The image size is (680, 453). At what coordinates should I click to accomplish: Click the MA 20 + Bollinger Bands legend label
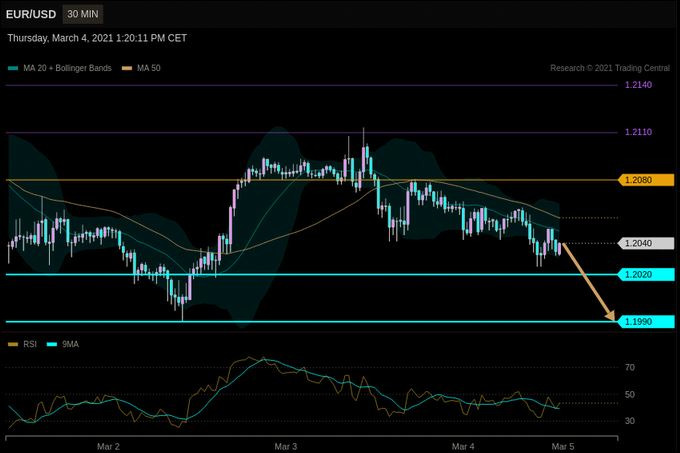(67, 68)
